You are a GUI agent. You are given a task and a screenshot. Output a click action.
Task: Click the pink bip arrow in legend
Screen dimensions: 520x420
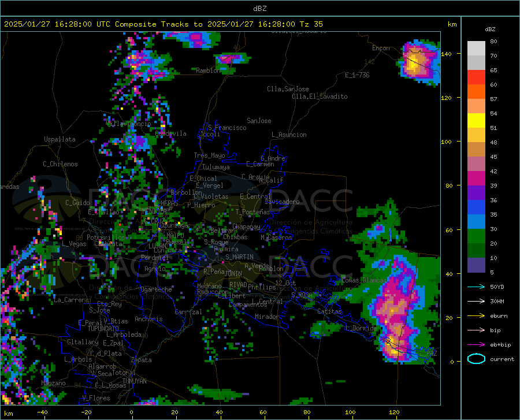[476, 330]
